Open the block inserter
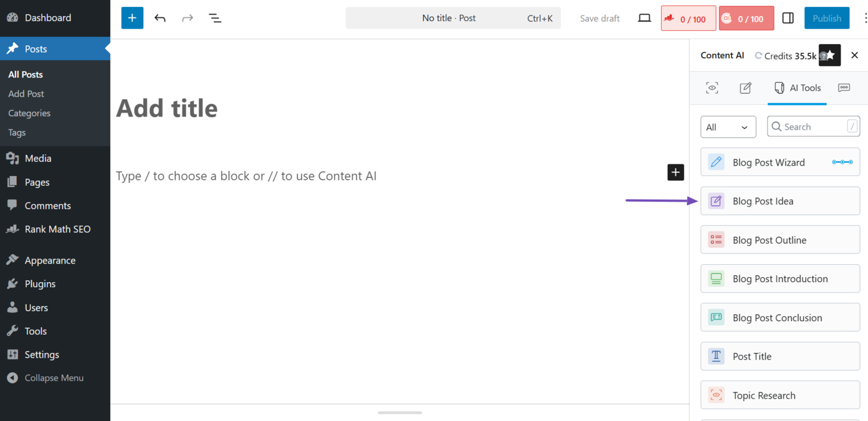This screenshot has width=868, height=421. 131,17
